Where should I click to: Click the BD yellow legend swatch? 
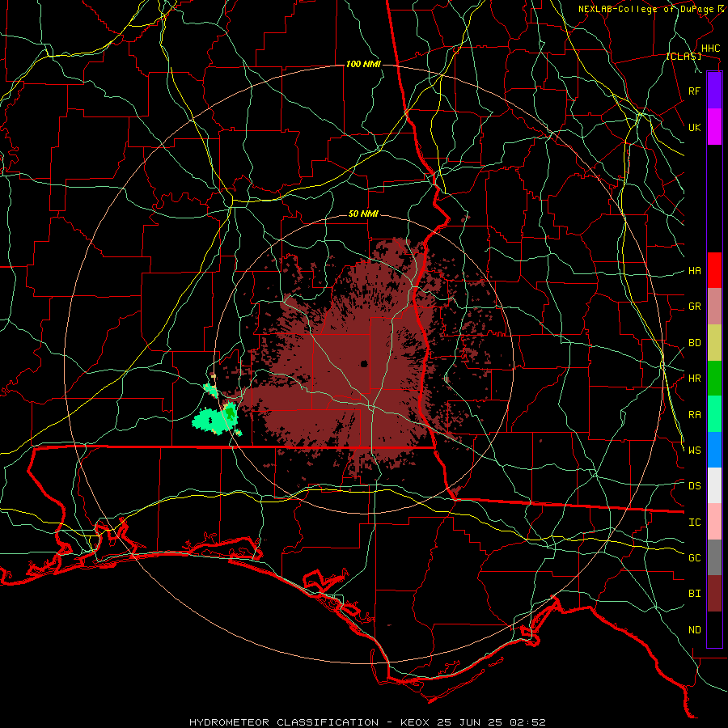pos(714,343)
